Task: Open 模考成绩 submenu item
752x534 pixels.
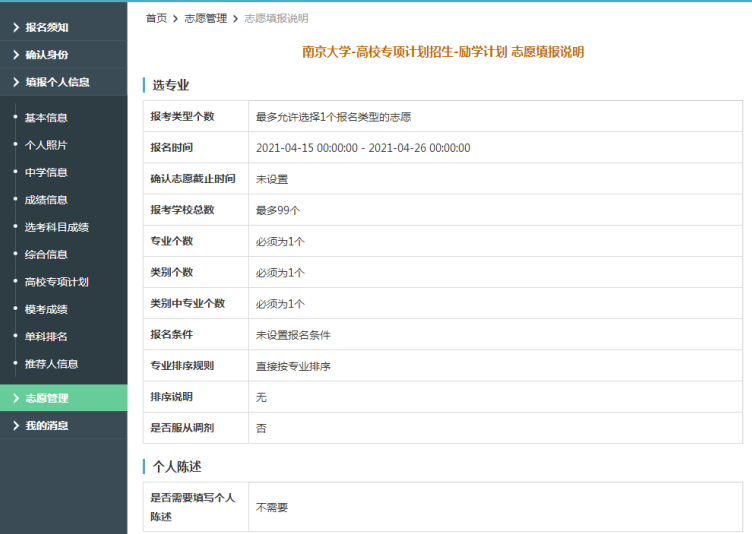Action: pyautogui.click(x=46, y=309)
